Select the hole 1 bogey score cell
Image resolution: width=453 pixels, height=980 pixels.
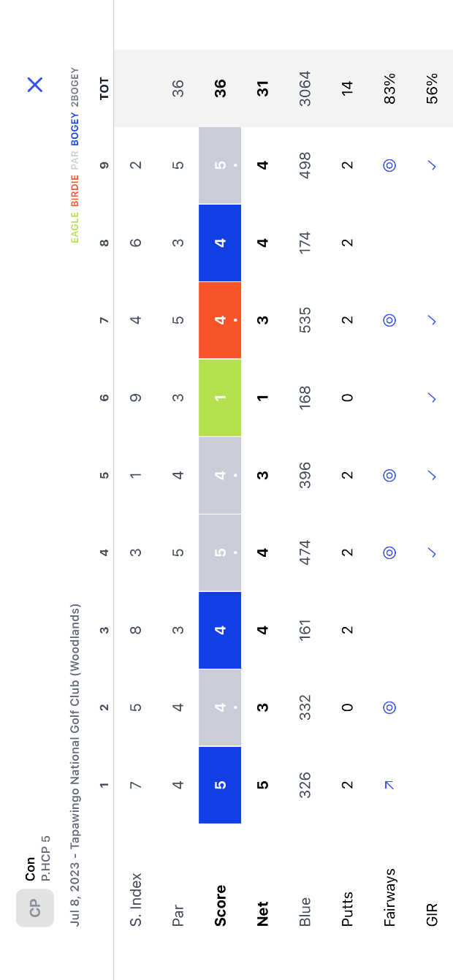220,785
